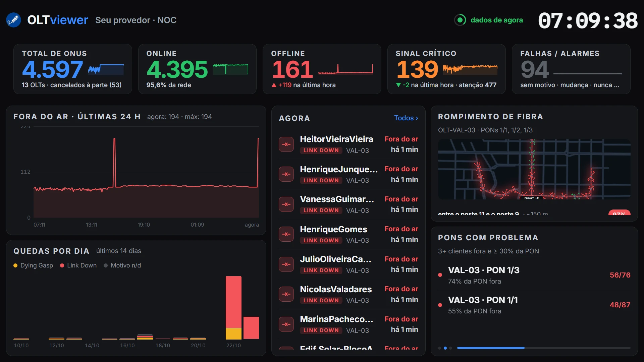Click link-down icon beside HenriqueGomes

tap(286, 234)
